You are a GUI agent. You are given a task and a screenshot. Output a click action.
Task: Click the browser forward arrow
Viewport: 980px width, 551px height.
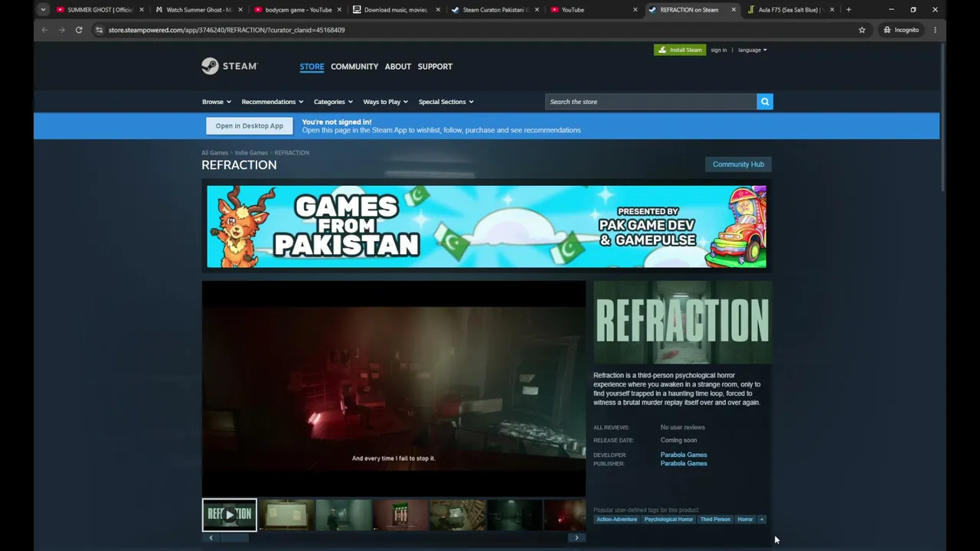click(62, 30)
